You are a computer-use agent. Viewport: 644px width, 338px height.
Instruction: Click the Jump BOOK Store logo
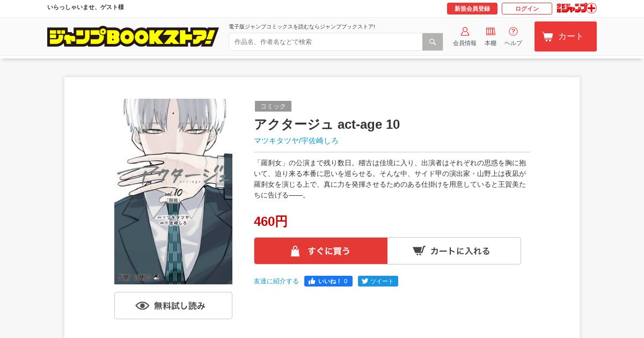(133, 36)
